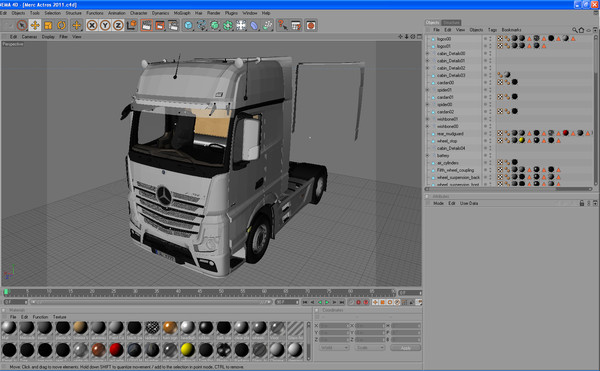Go to start of animation

[305, 302]
